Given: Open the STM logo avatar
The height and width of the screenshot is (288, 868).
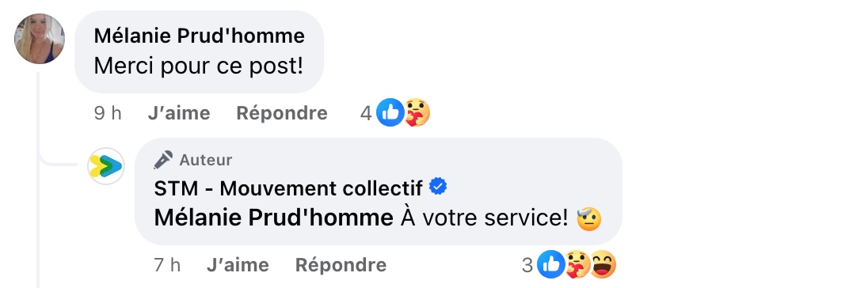Looking at the screenshot, I should click(x=106, y=166).
